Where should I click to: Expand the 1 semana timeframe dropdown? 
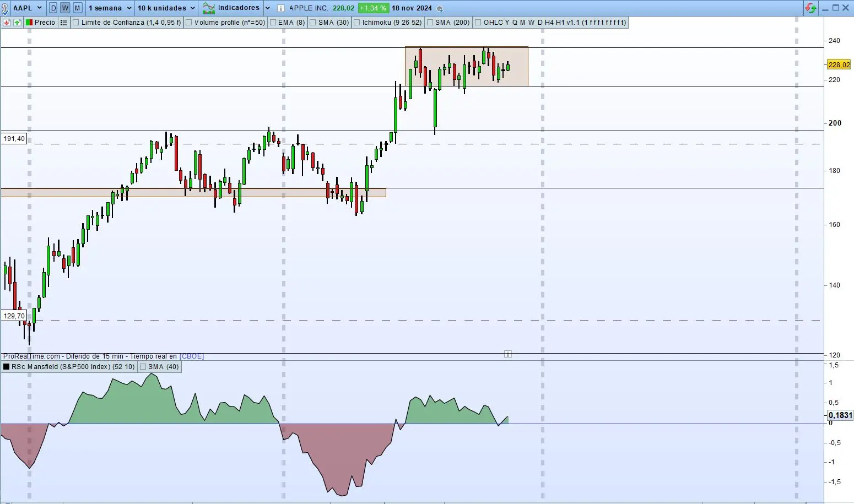pos(129,8)
